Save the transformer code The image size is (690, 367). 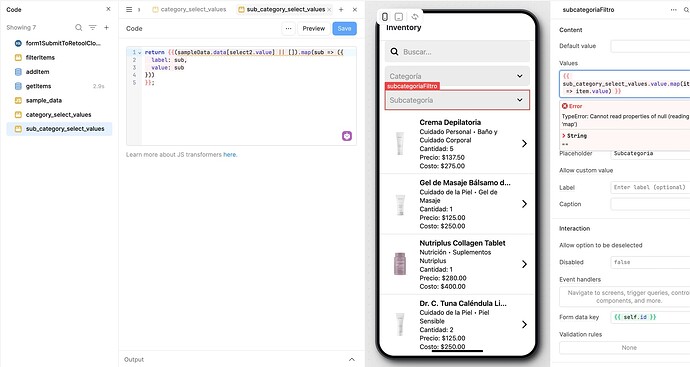(345, 28)
